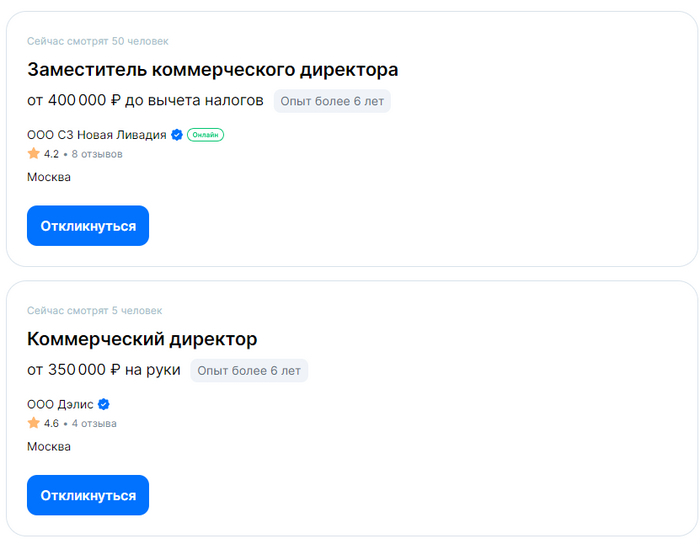The height and width of the screenshot is (544, 700).
Task: Click Москва in the Коммерческий директор card
Action: [x=49, y=446]
